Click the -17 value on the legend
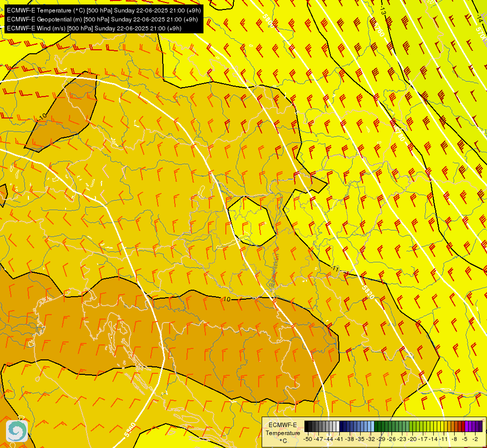 point(423,439)
